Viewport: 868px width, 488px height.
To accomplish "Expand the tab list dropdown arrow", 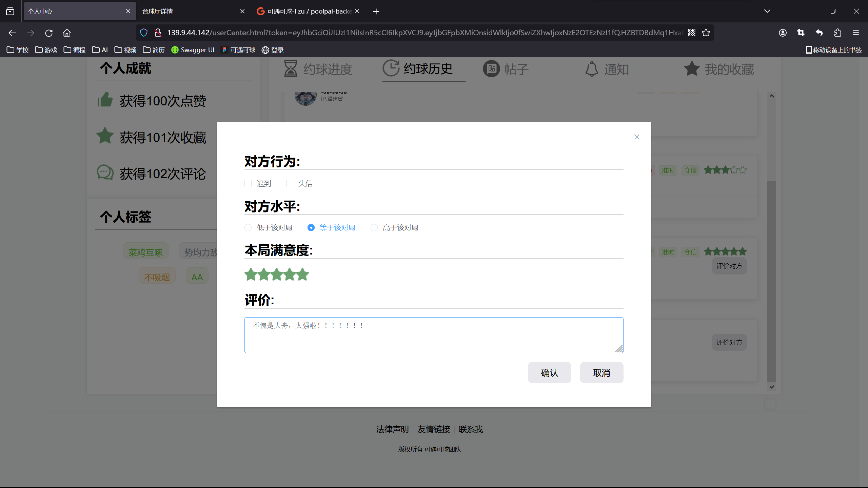I will click(767, 11).
